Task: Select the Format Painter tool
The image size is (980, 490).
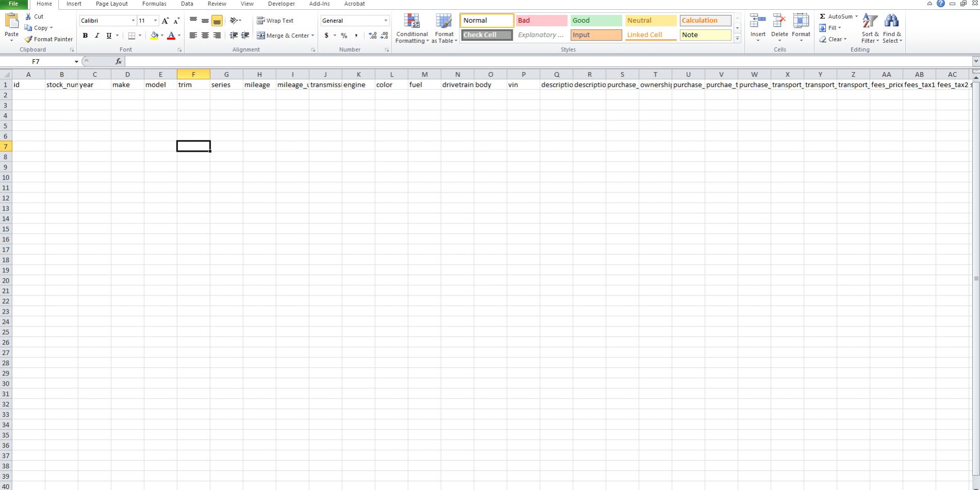Action: tap(49, 39)
